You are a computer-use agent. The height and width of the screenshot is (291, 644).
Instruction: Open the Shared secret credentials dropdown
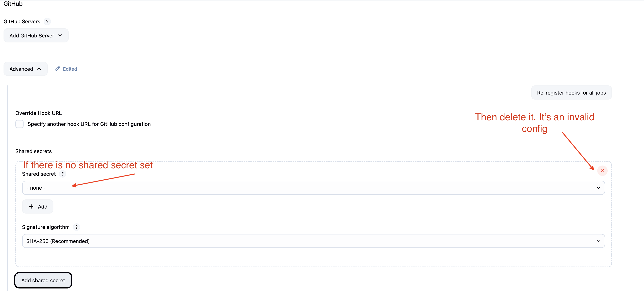pyautogui.click(x=313, y=188)
